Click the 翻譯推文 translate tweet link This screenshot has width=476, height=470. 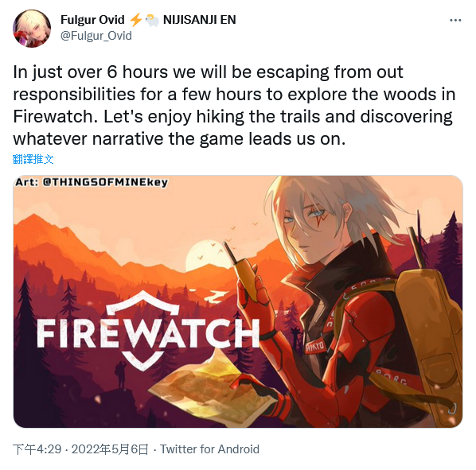tap(33, 159)
